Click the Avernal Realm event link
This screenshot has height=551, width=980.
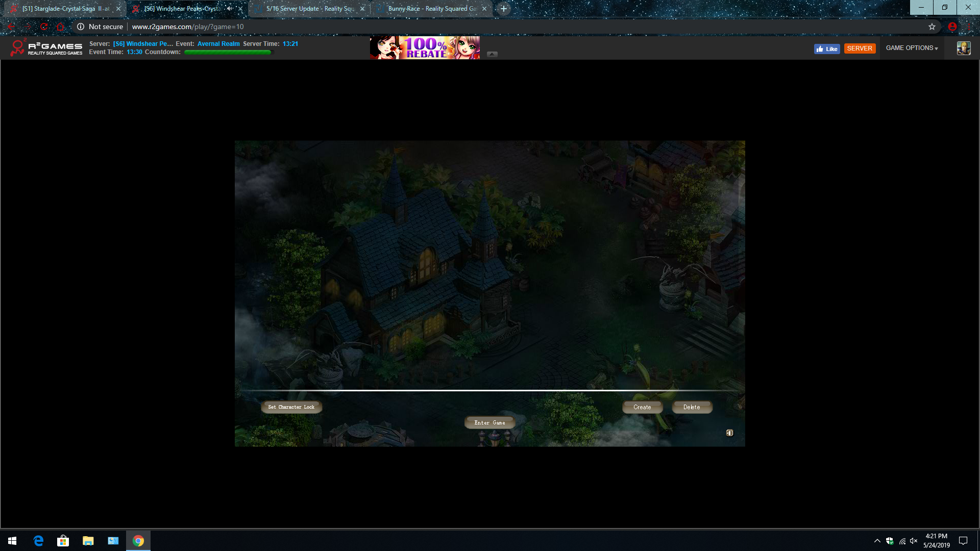pos(218,44)
